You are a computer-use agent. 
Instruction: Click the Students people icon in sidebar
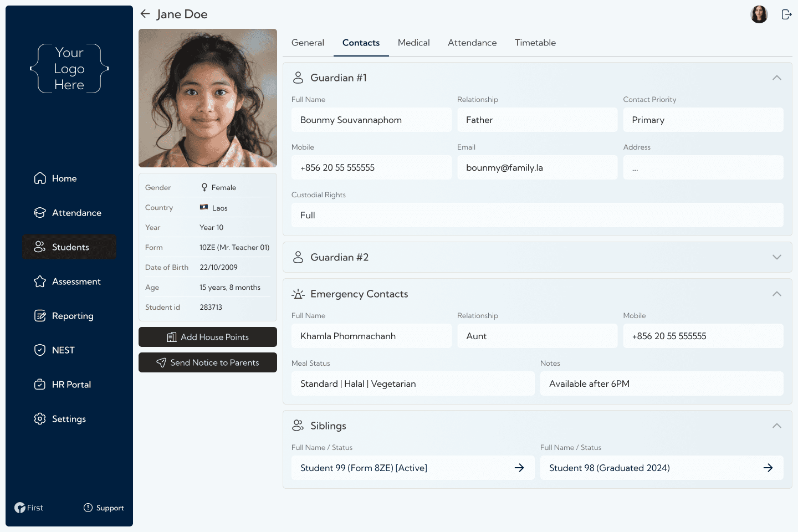pyautogui.click(x=40, y=247)
